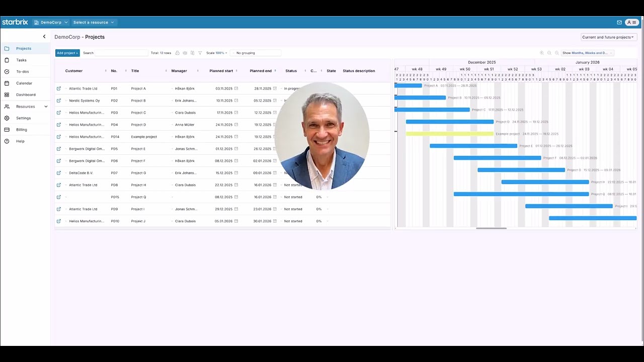Click the Manager column header
This screenshot has width=644, height=362.
[179, 71]
